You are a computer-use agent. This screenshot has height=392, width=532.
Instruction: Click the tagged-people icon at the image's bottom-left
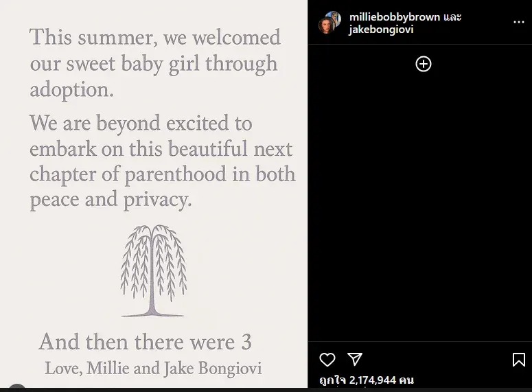[x=16, y=388]
